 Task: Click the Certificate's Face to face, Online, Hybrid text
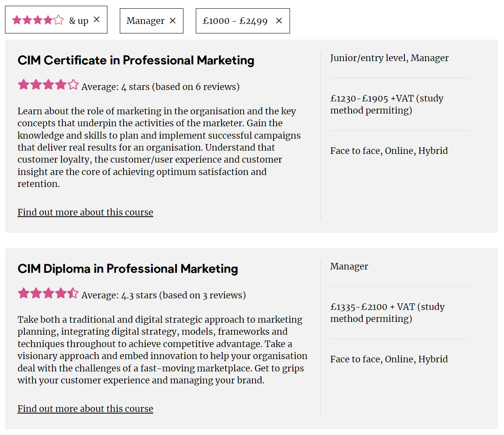[389, 151]
